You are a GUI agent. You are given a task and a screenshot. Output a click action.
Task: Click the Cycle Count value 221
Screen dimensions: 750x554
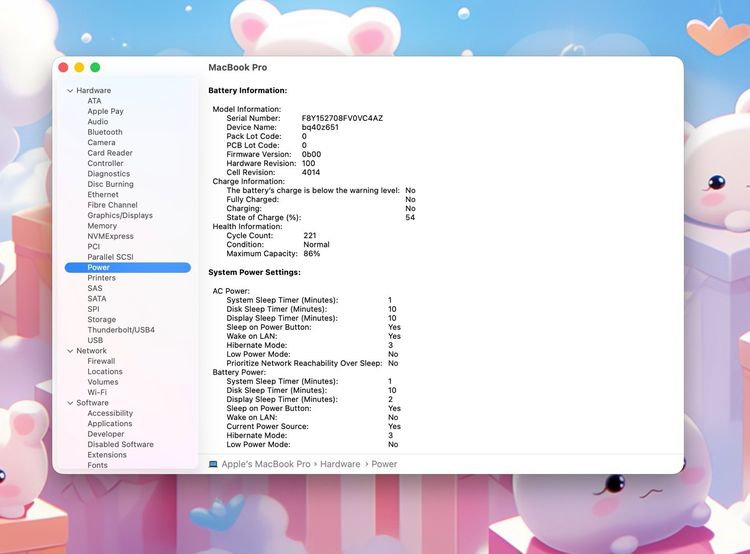[x=309, y=235]
